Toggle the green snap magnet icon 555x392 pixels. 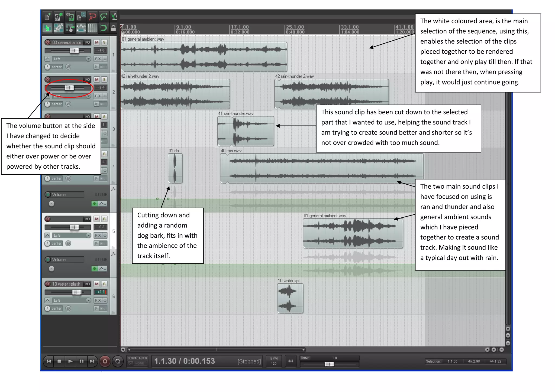[103, 28]
